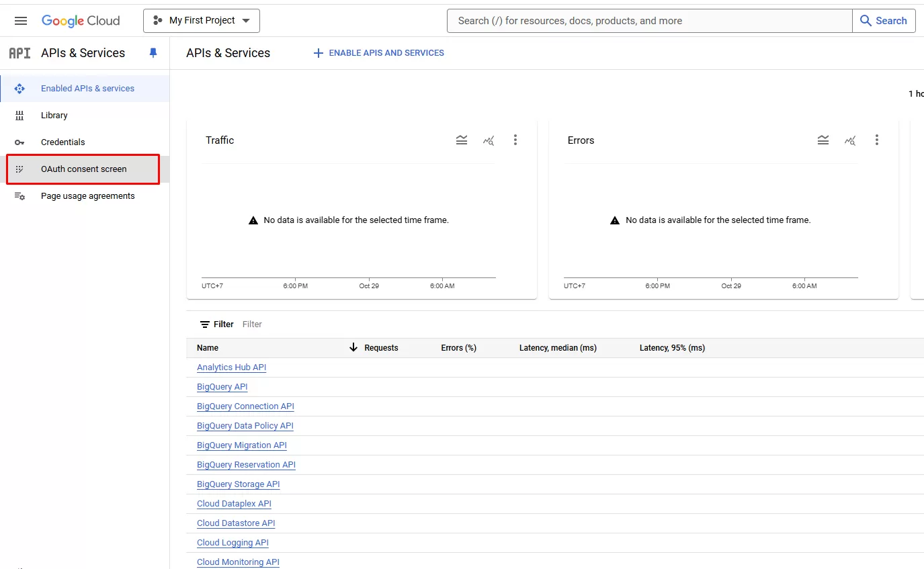Open Enabled APIs & services page
The height and width of the screenshot is (569, 924).
tap(87, 89)
